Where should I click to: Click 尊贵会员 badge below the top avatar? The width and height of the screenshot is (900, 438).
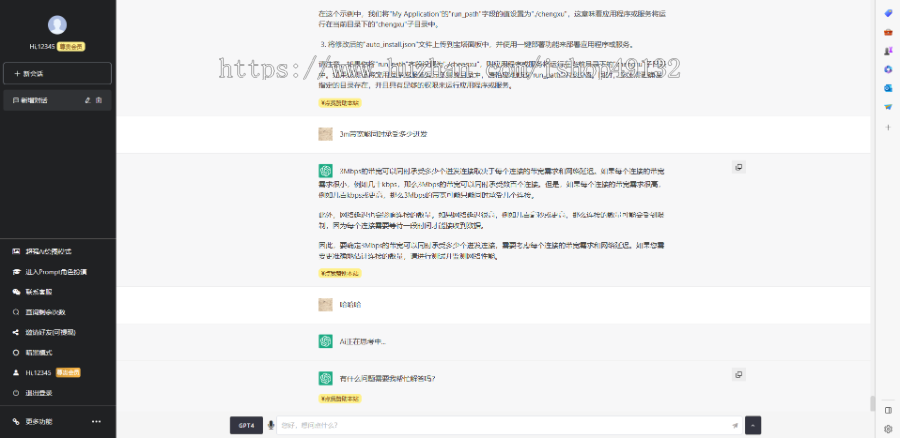[72, 46]
